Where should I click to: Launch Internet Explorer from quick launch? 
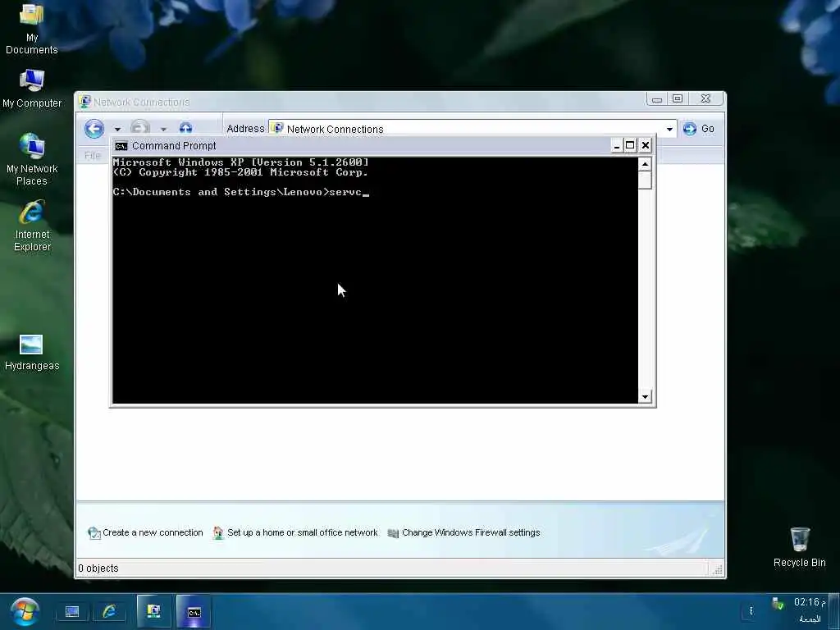pos(110,612)
